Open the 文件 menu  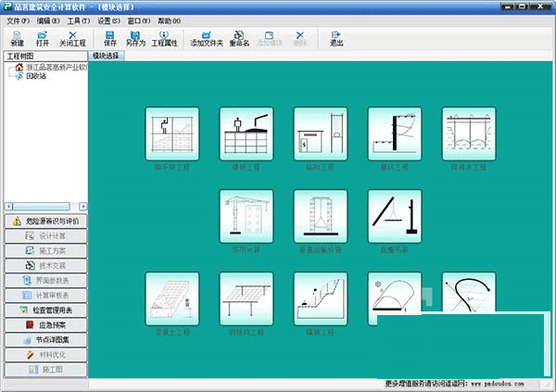pyautogui.click(x=19, y=19)
